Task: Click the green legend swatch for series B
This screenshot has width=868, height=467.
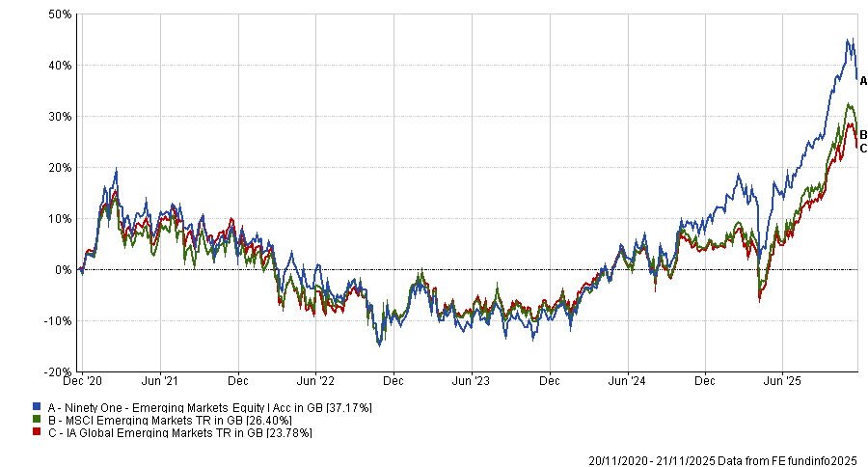Action: point(37,421)
